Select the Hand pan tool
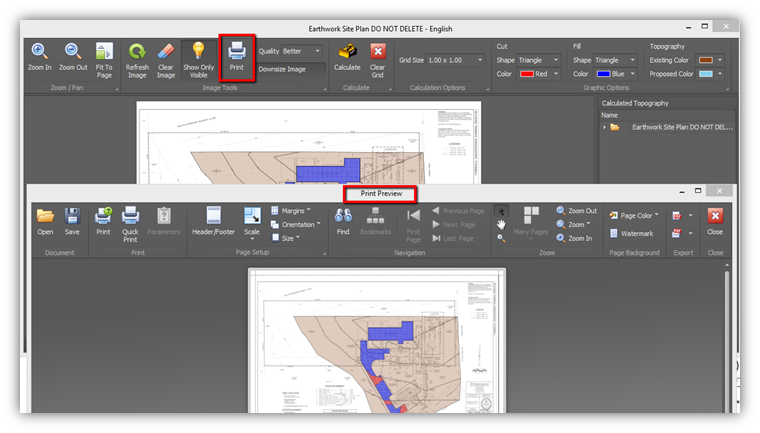 click(501, 225)
